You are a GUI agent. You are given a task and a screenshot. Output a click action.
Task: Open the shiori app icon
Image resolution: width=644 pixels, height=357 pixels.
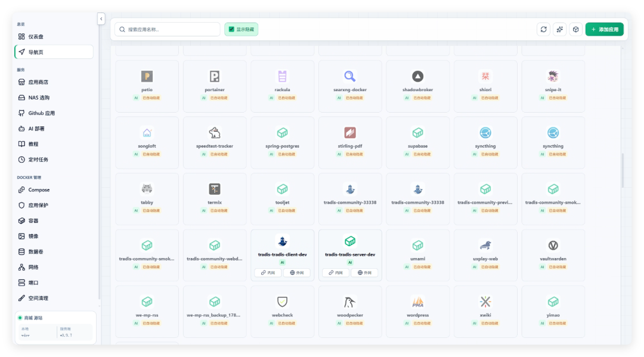485,76
